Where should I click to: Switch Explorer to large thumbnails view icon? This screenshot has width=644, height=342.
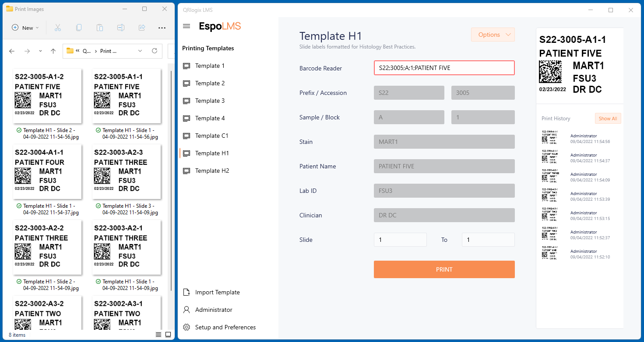[x=168, y=335]
